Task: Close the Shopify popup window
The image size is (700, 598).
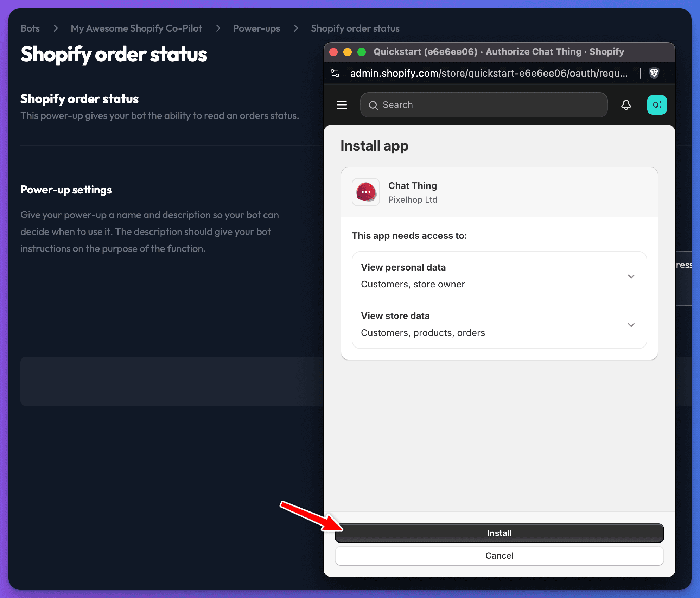Action: point(333,52)
